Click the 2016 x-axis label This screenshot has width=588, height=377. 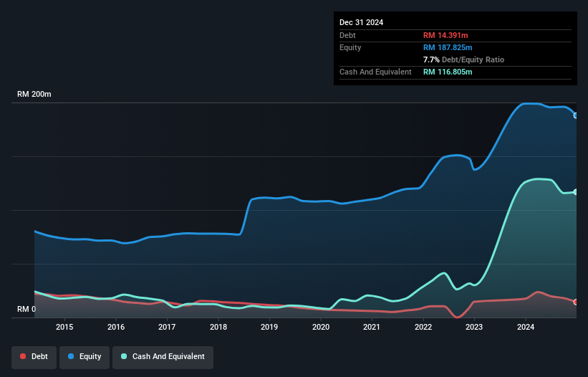[116, 327]
